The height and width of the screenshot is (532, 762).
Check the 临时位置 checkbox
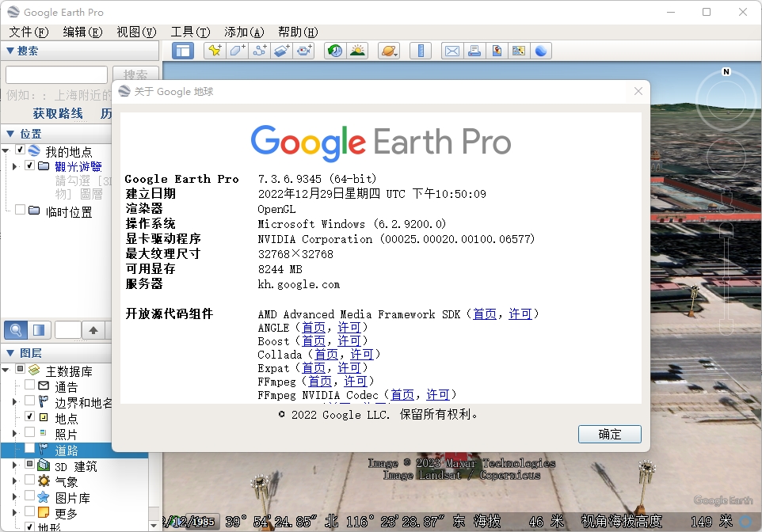coord(20,211)
